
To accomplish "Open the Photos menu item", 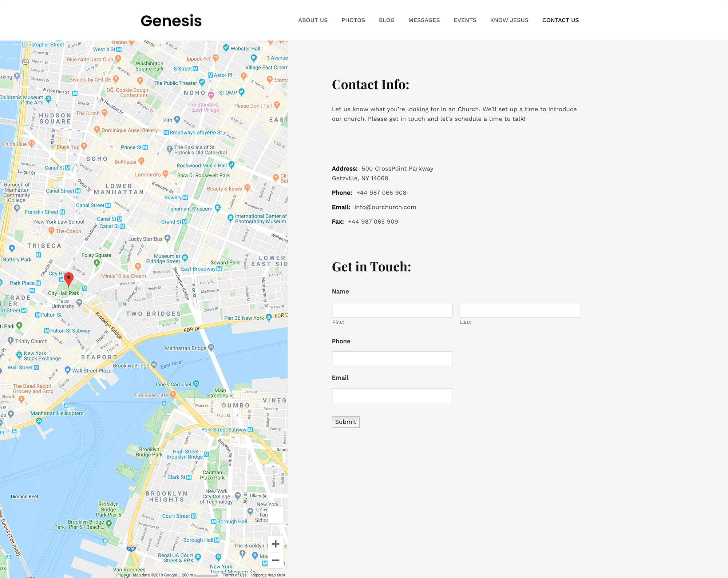I will click(353, 20).
